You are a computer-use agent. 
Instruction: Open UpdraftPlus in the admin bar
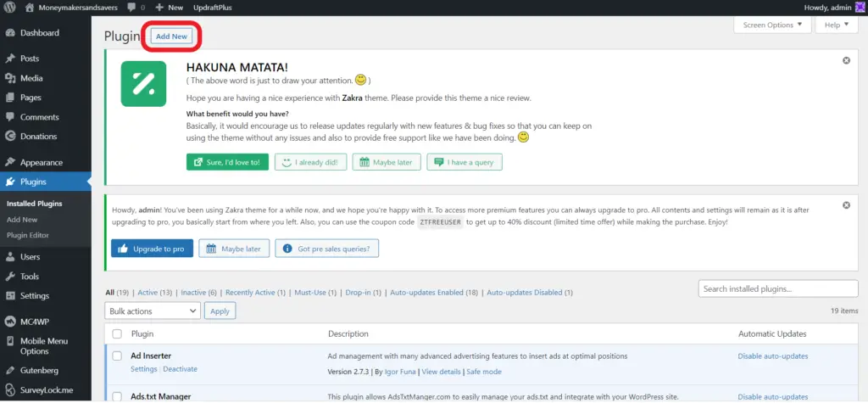[213, 8]
